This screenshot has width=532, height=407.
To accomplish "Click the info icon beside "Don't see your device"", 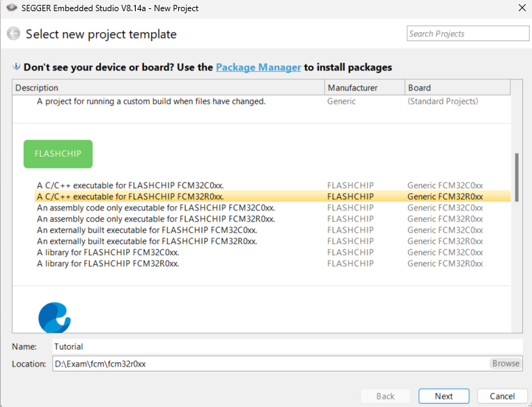I will (16, 66).
